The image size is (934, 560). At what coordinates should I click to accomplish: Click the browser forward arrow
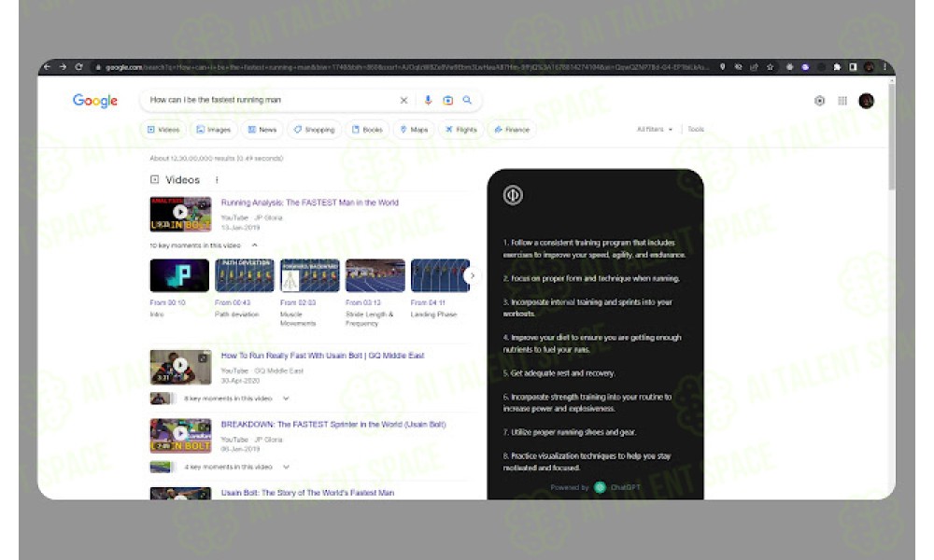point(64,67)
